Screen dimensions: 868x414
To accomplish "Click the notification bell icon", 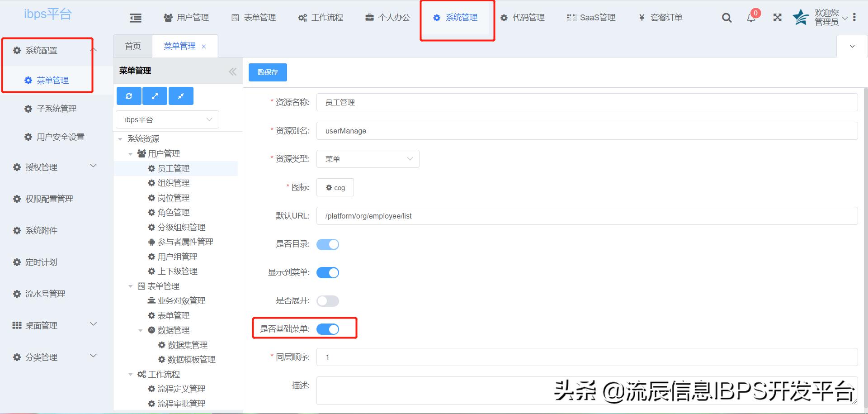I will [751, 19].
